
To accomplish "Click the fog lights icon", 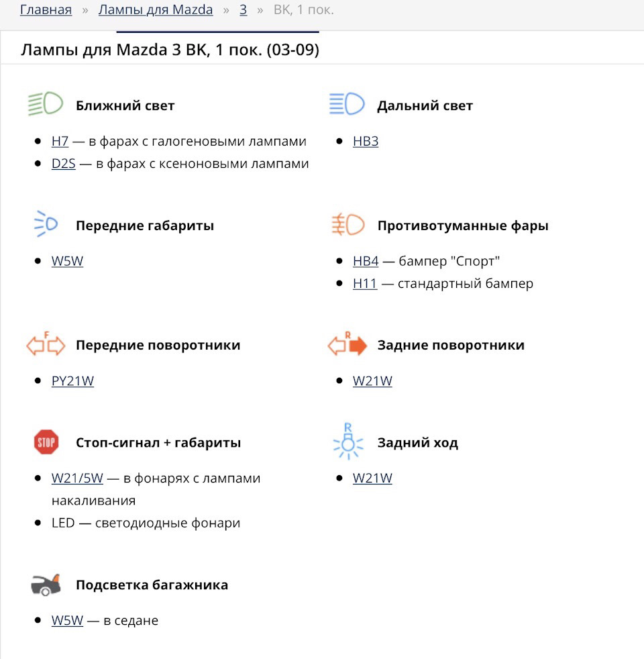I will (347, 224).
